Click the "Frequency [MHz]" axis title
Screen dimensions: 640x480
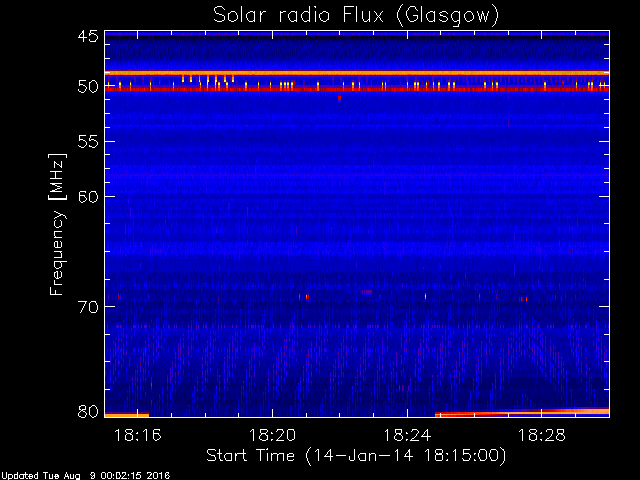[x=57, y=224]
